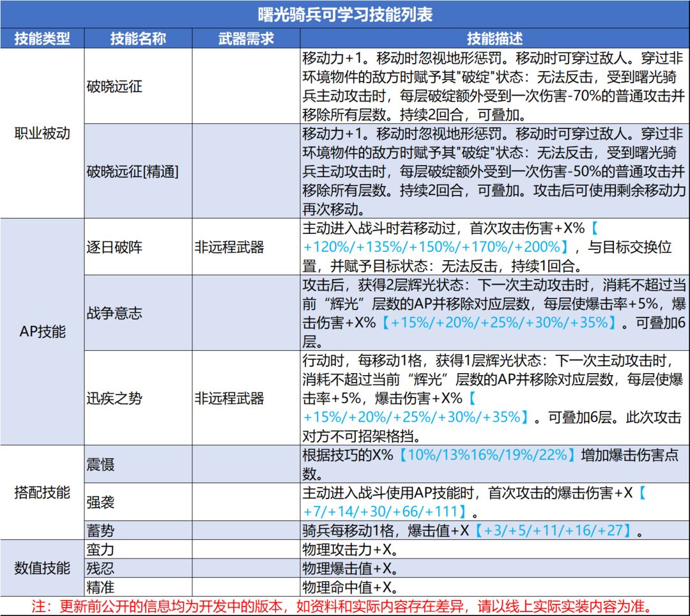Click the 破晓远征 skill name cell
The image size is (690, 616).
138,86
